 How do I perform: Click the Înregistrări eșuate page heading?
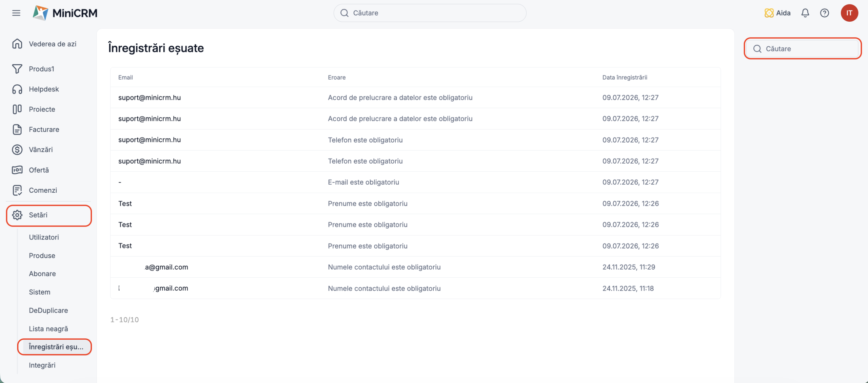[x=156, y=48]
